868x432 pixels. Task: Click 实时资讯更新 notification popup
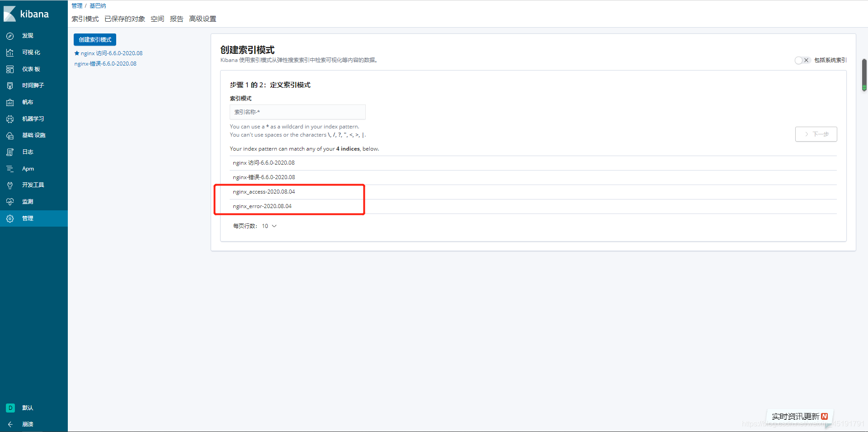tap(800, 417)
